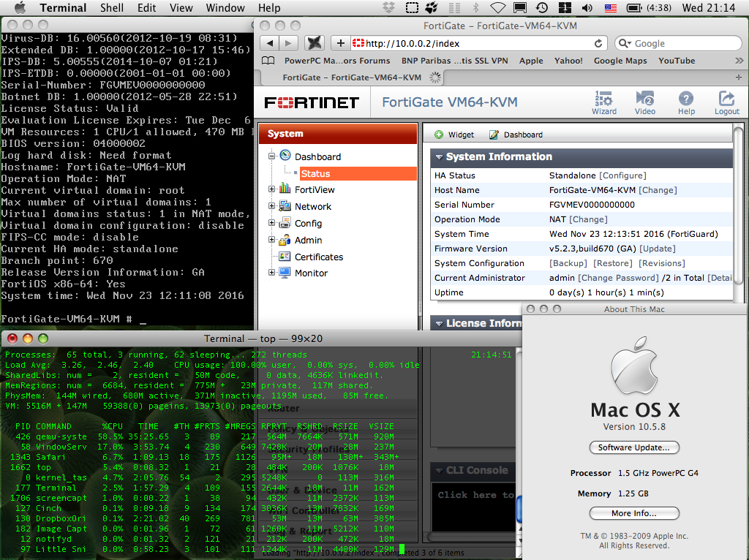The image size is (749, 560).
Task: Click the Revisions link
Action: point(661,263)
